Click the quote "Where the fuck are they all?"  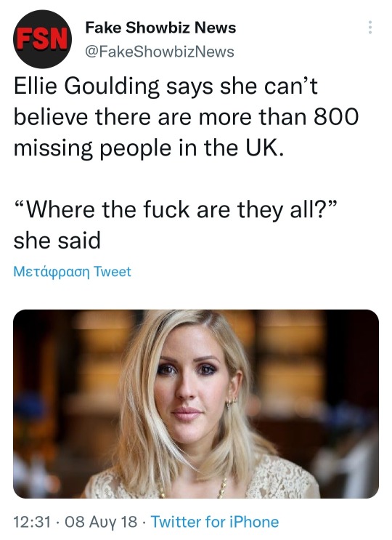coord(175,209)
